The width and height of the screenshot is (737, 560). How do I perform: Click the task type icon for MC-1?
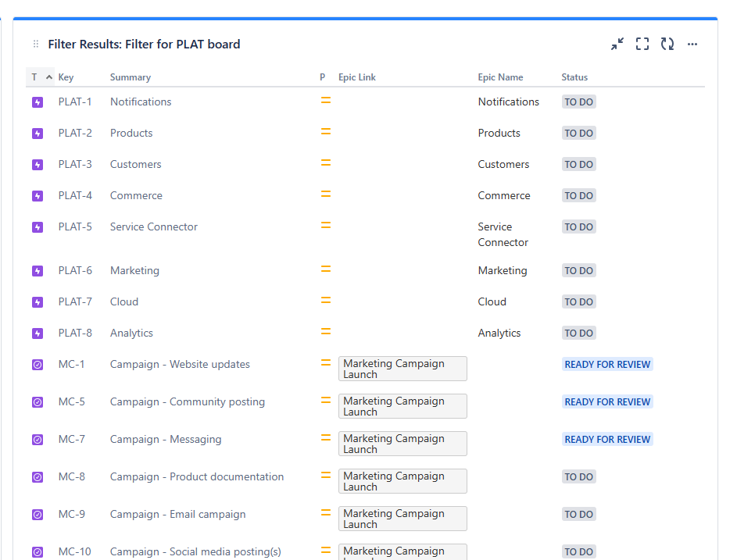(x=38, y=365)
